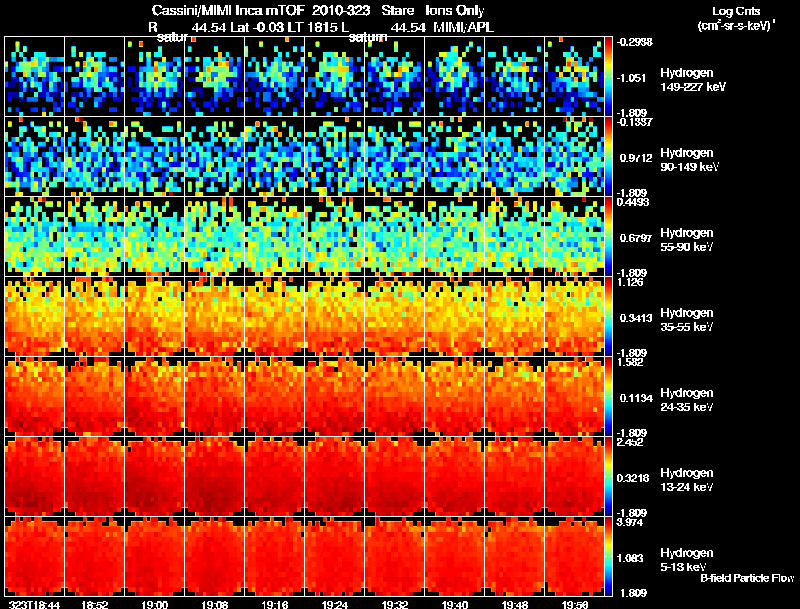Image resolution: width=800 pixels, height=609 pixels.
Task: Click the Hydrogen 5-13 keV color bar
Action: (x=608, y=556)
